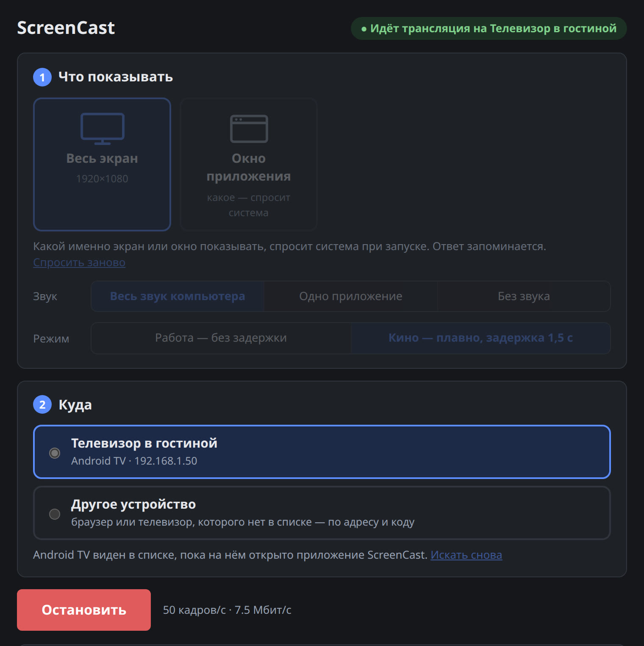Choose Кино — плавно, задержка 1,5 с mode
The width and height of the screenshot is (644, 646).
point(480,338)
